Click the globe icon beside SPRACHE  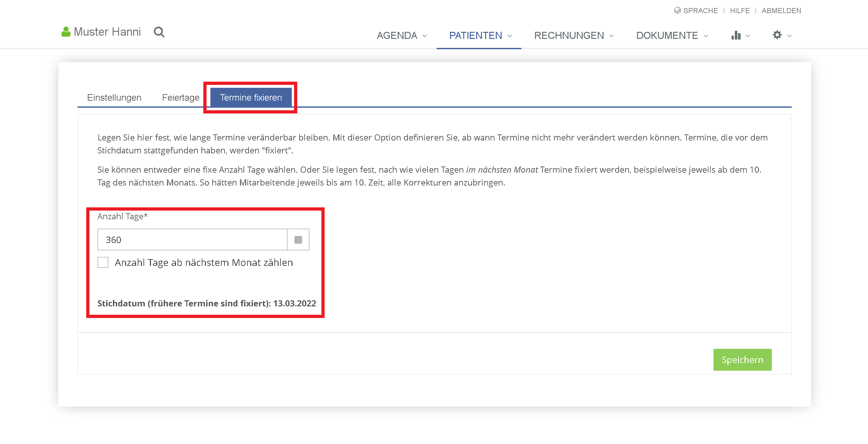point(677,10)
